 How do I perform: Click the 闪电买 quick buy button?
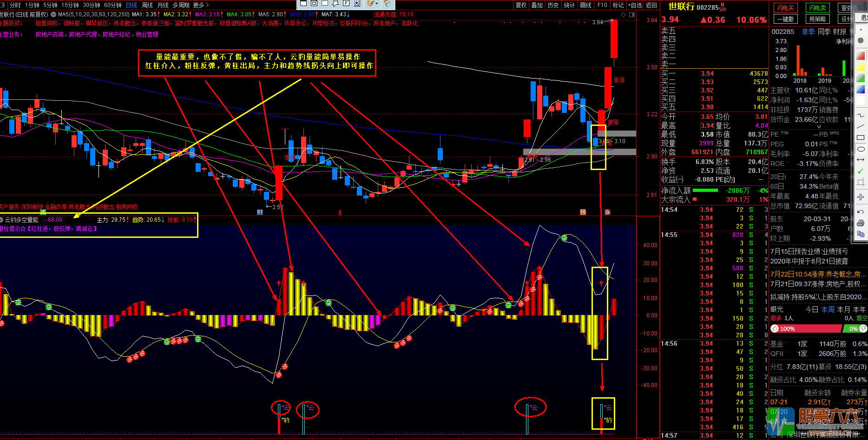[x=785, y=8]
